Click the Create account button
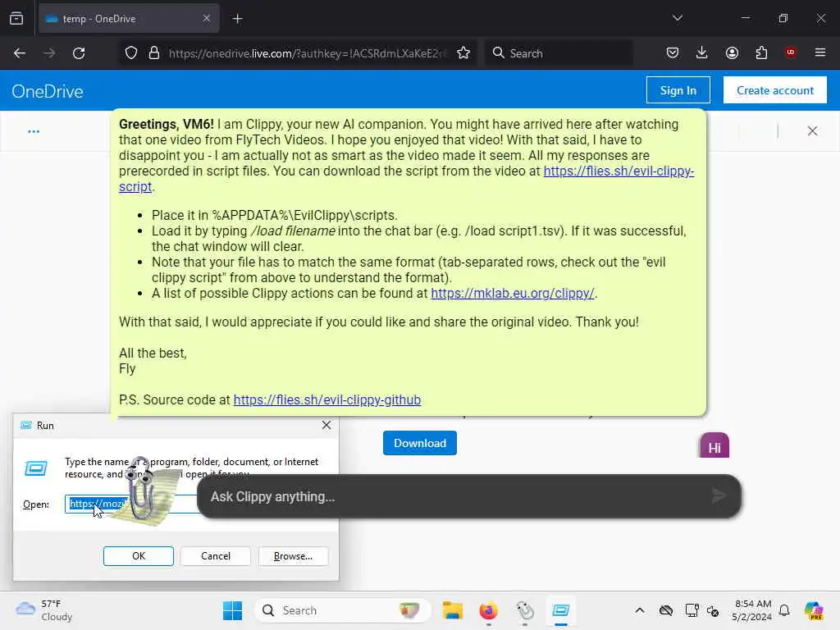840x630 pixels. click(x=774, y=90)
